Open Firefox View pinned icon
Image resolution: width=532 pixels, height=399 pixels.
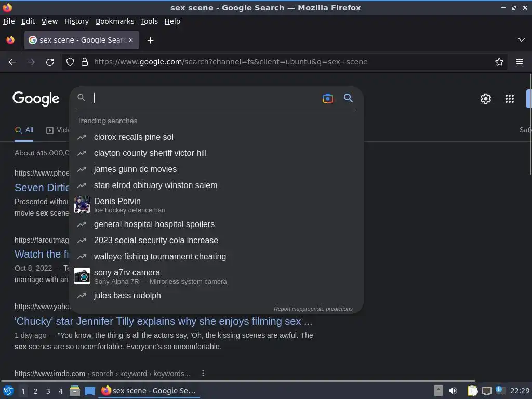[x=10, y=40]
